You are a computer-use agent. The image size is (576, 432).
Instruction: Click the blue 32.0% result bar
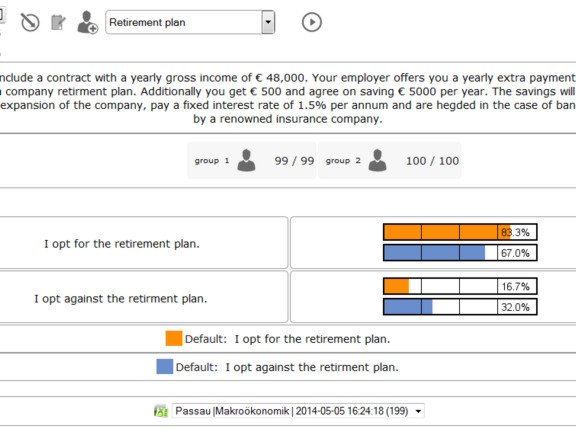[x=460, y=307]
